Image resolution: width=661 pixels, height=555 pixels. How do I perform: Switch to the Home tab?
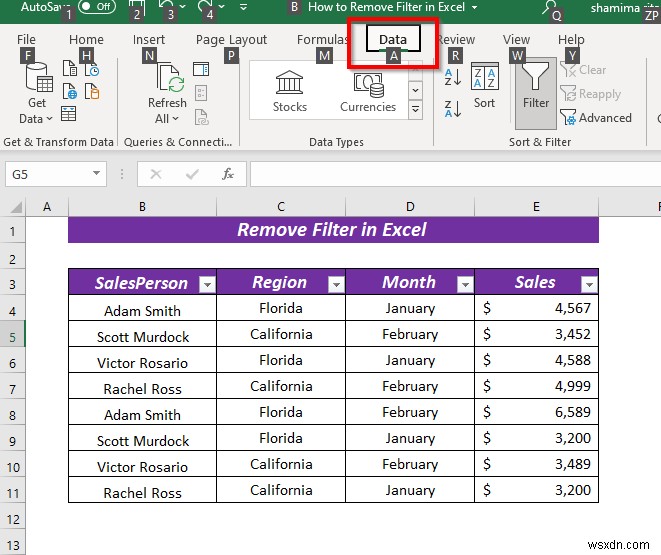click(86, 39)
